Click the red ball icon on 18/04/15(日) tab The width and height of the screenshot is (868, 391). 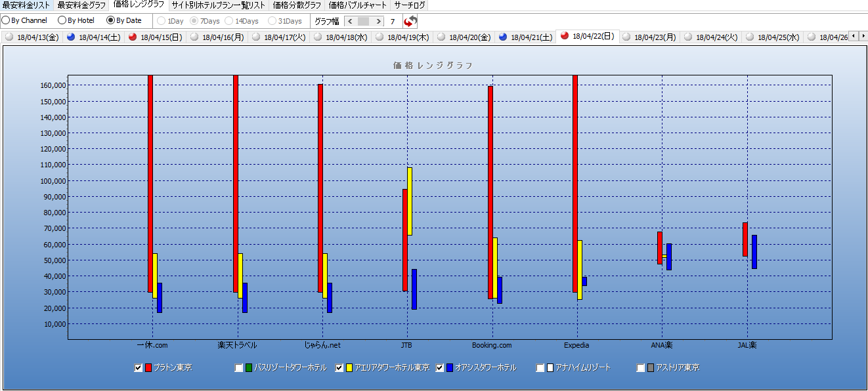click(x=133, y=37)
